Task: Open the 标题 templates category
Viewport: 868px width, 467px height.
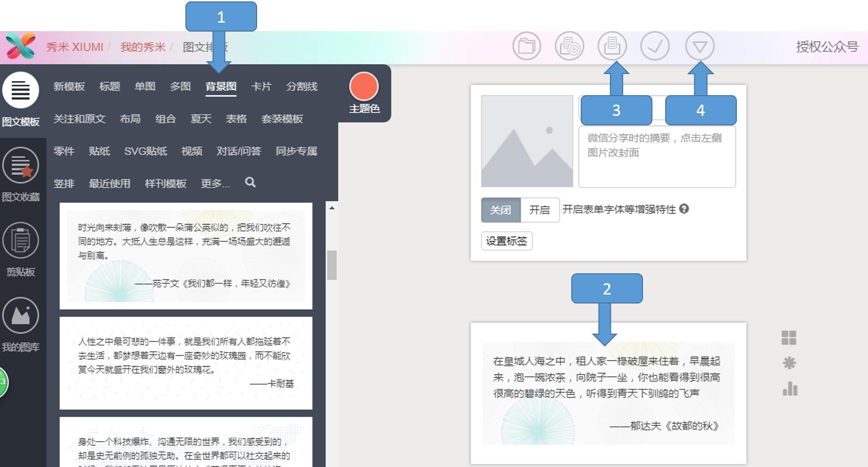Action: [x=110, y=87]
